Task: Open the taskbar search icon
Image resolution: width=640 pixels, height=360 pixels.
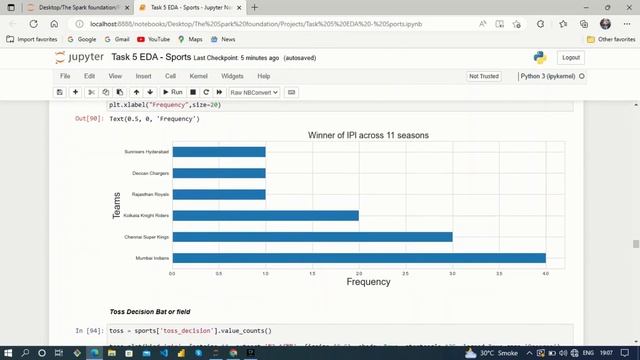Action: point(25,353)
